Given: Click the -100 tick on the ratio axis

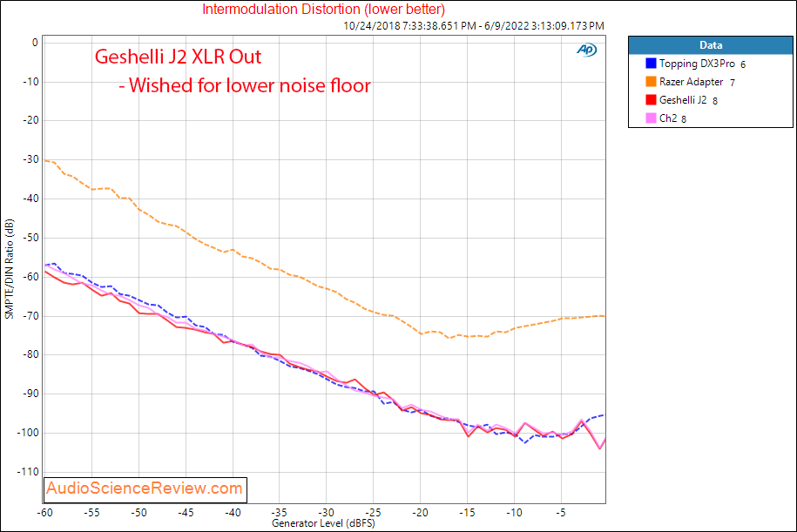Looking at the screenshot, I should [x=29, y=433].
